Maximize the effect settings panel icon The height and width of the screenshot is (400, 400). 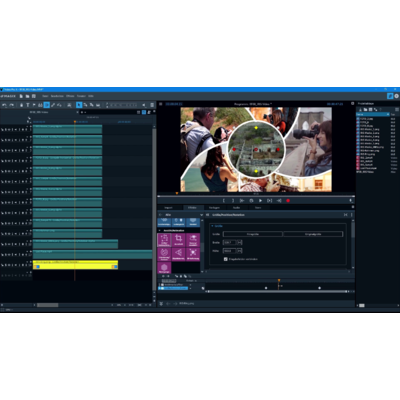click(x=346, y=215)
